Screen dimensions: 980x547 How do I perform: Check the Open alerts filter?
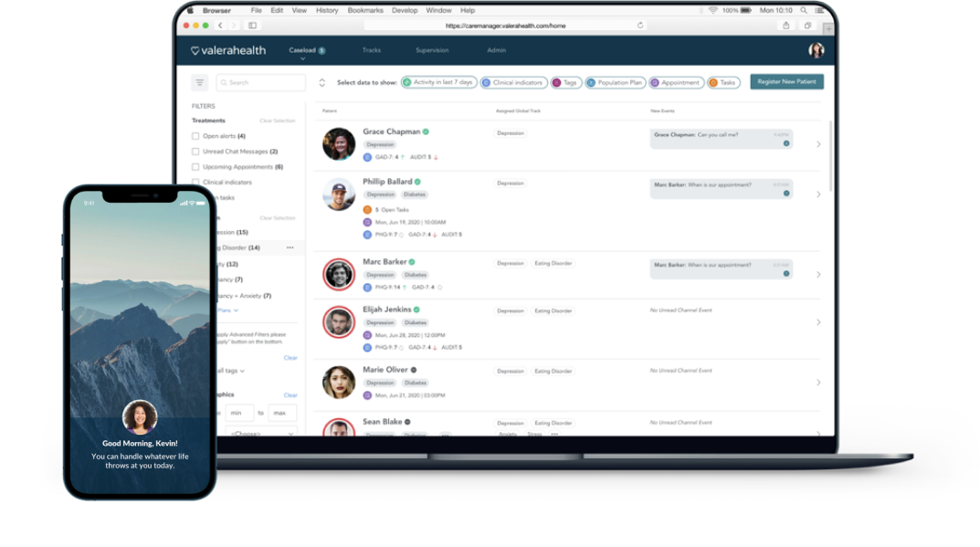[x=195, y=136]
